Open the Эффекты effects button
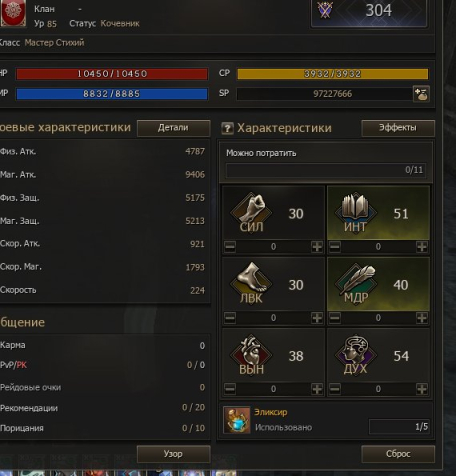Screen dimensions: 456x476 click(398, 128)
